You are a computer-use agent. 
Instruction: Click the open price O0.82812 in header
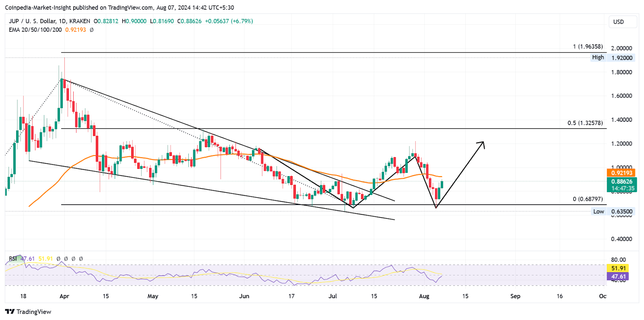click(106, 21)
